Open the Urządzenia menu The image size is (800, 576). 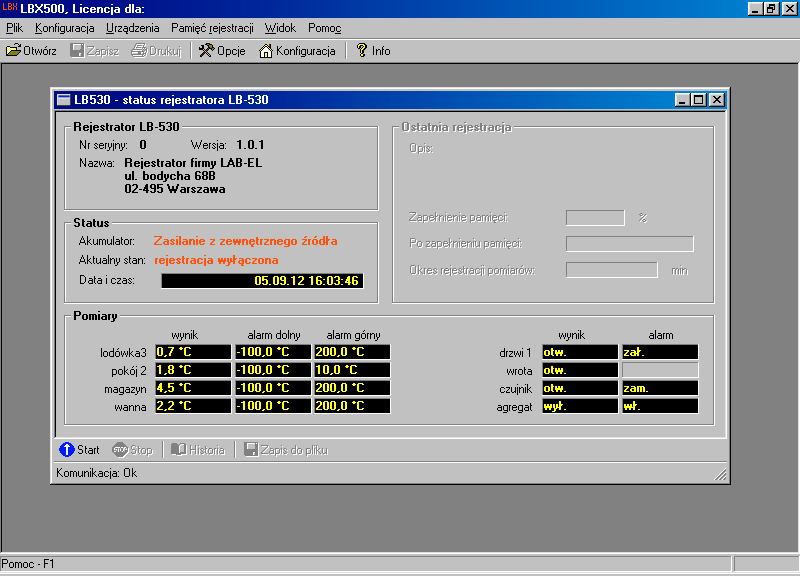[x=132, y=28]
